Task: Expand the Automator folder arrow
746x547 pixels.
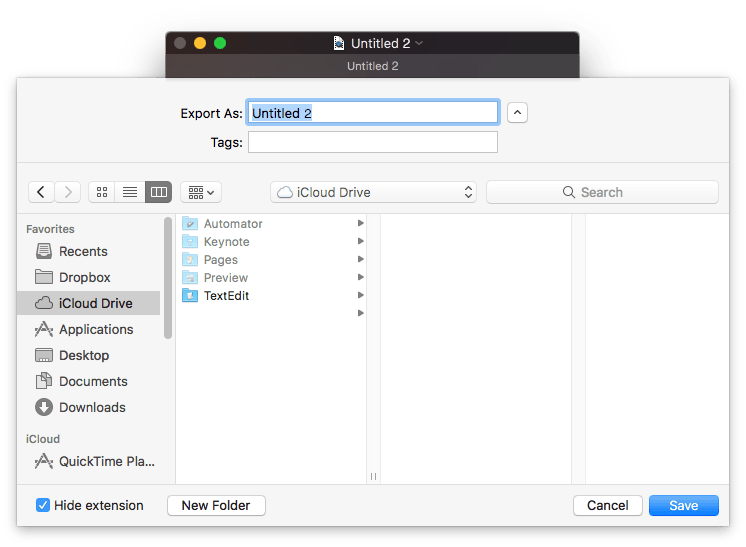Action: click(x=361, y=223)
